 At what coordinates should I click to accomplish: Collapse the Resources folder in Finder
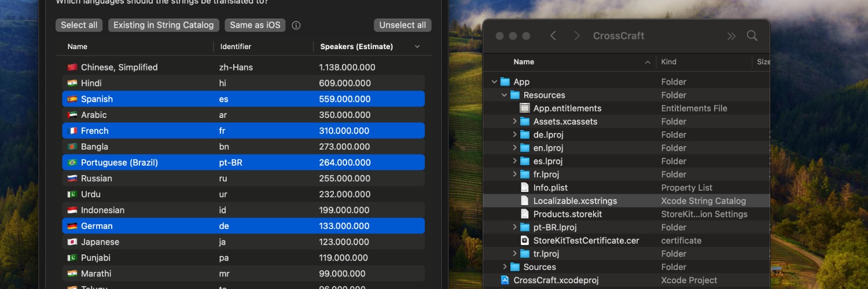point(503,95)
